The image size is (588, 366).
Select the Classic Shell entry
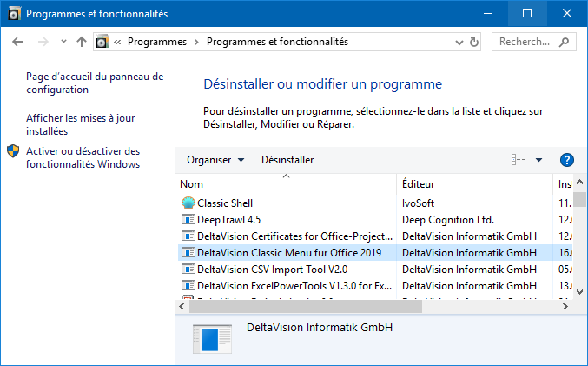225,203
